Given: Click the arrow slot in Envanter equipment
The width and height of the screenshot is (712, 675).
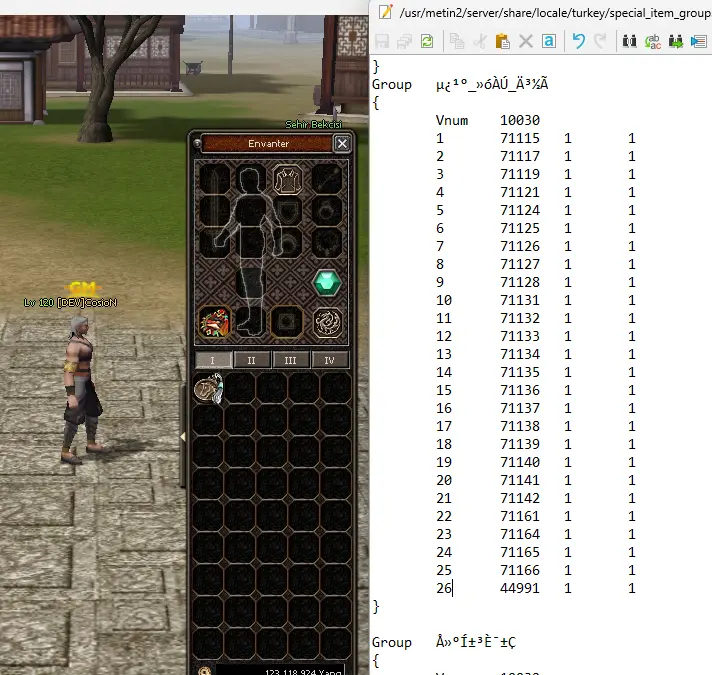Looking at the screenshot, I should click(327, 179).
